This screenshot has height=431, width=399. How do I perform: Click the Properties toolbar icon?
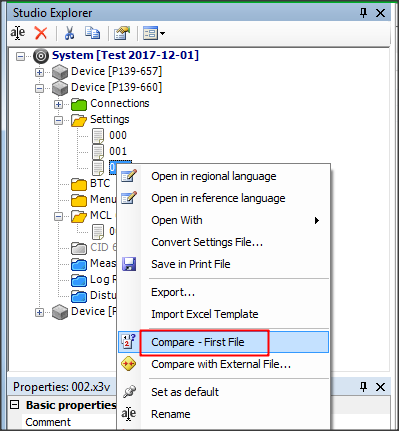coord(122,33)
